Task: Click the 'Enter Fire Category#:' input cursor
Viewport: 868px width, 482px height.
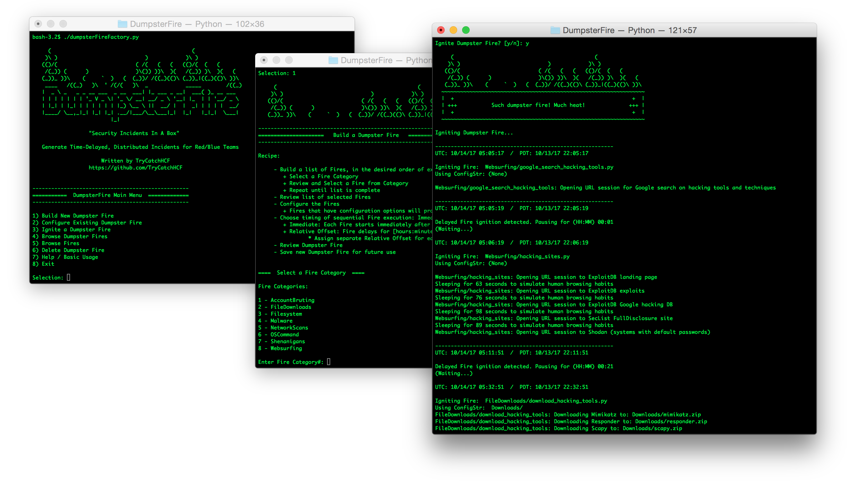Action: pyautogui.click(x=329, y=362)
